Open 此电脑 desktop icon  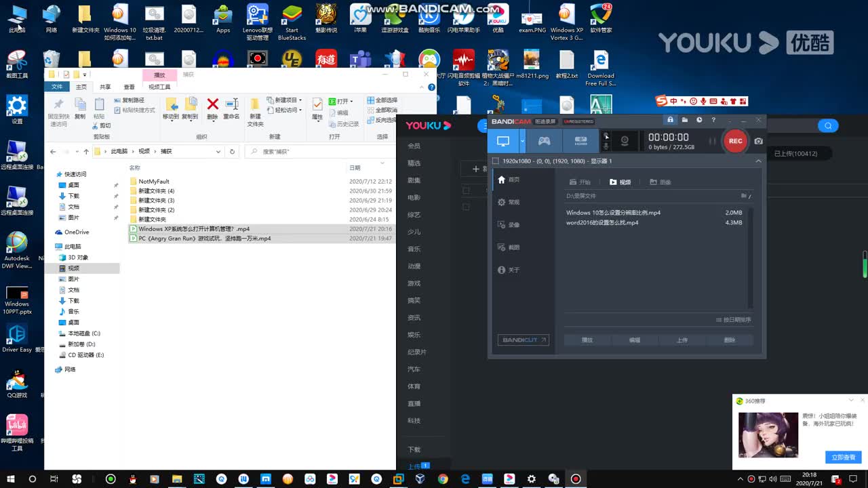[17, 18]
